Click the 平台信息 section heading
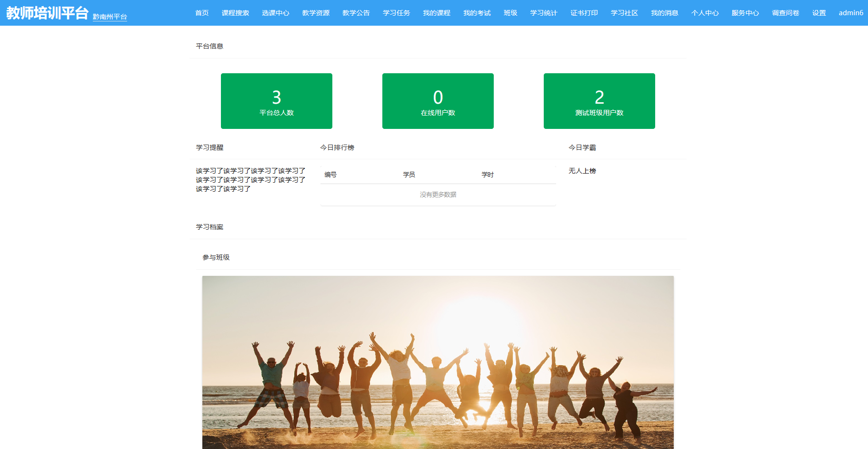This screenshot has height=449, width=868. coord(210,46)
